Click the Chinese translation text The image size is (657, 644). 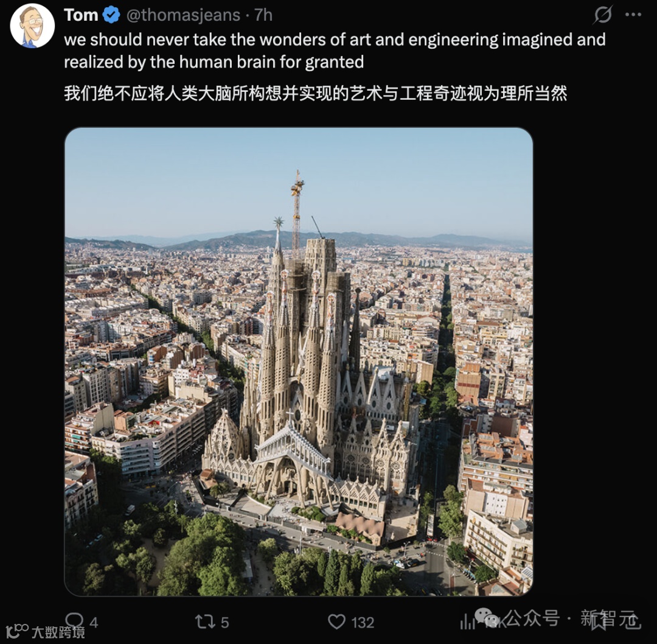pos(316,93)
